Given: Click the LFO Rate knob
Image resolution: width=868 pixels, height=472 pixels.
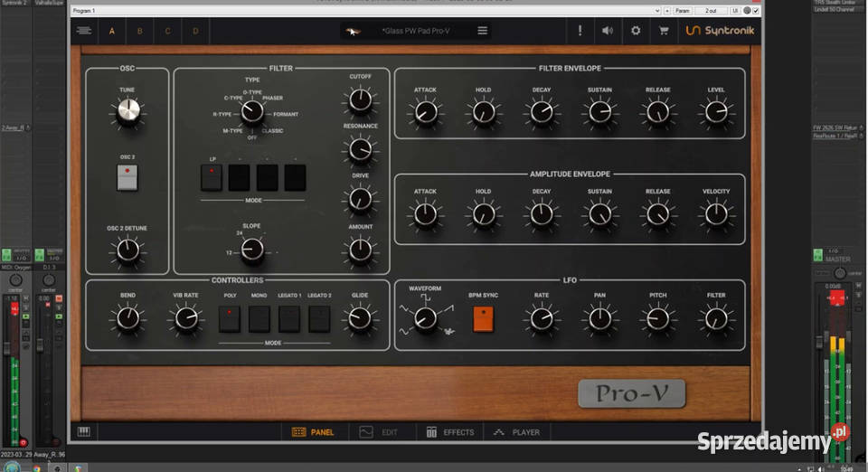Looking at the screenshot, I should tap(542, 319).
